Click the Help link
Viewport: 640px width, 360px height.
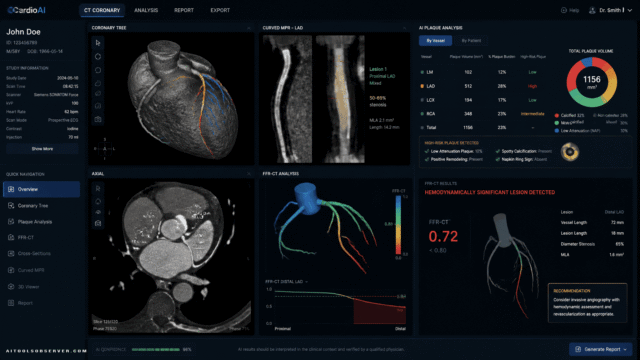click(x=570, y=10)
